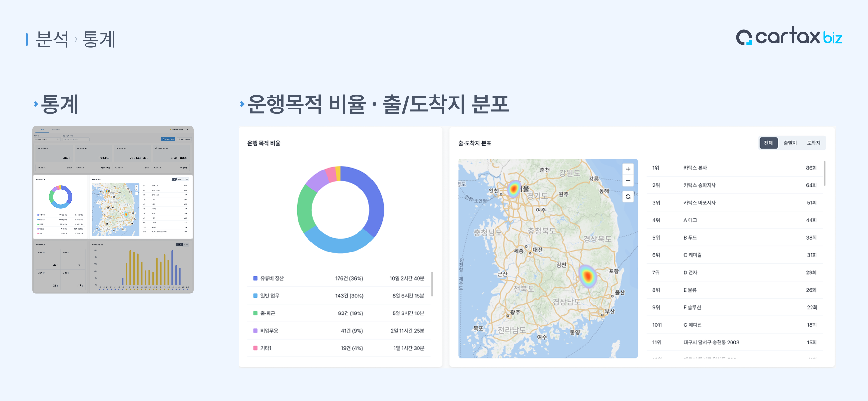868x401 pixels.
Task: Click the dashboard overview thumbnail image
Action: 113,209
